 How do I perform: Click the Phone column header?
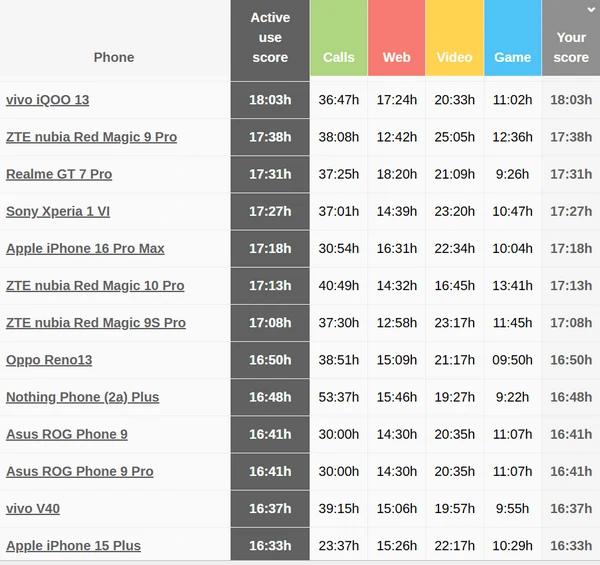pos(114,57)
